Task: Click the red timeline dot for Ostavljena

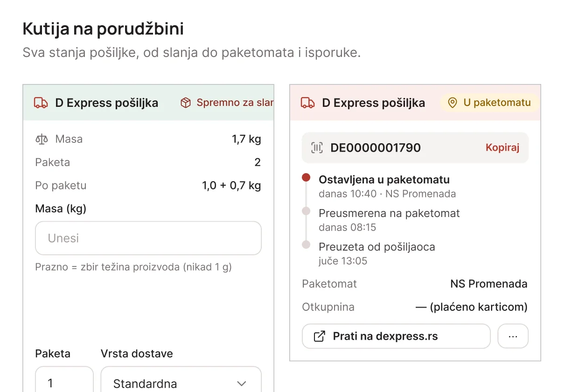Action: pos(306,177)
